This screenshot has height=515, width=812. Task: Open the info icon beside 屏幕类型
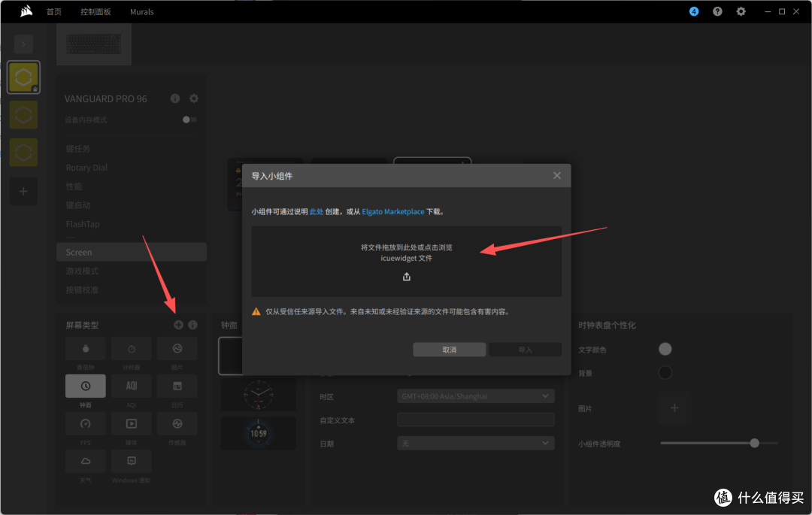[x=192, y=325]
